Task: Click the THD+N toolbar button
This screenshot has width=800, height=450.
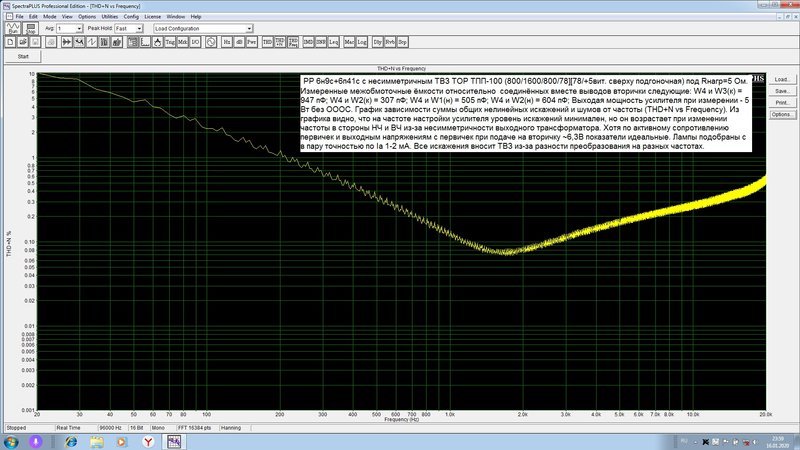Action: pos(280,42)
